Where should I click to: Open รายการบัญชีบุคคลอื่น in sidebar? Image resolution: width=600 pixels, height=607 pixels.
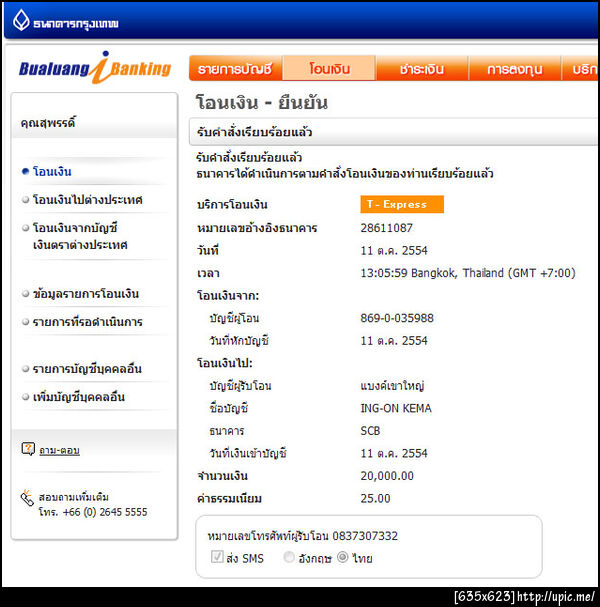(x=87, y=369)
